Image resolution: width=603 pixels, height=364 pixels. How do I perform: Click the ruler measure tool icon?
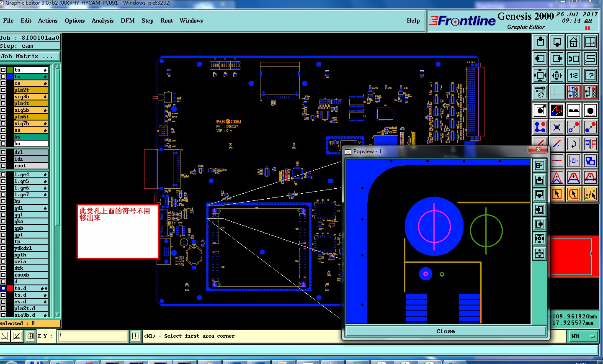[574, 110]
